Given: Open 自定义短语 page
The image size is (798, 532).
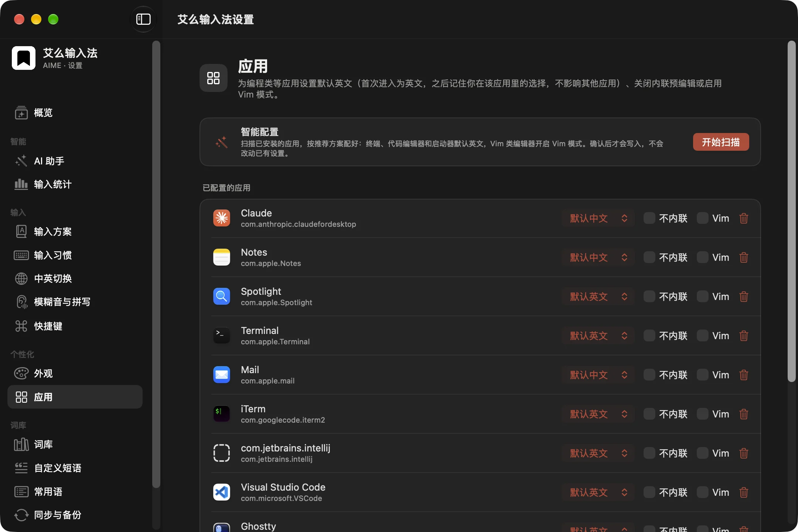Looking at the screenshot, I should 75,468.
